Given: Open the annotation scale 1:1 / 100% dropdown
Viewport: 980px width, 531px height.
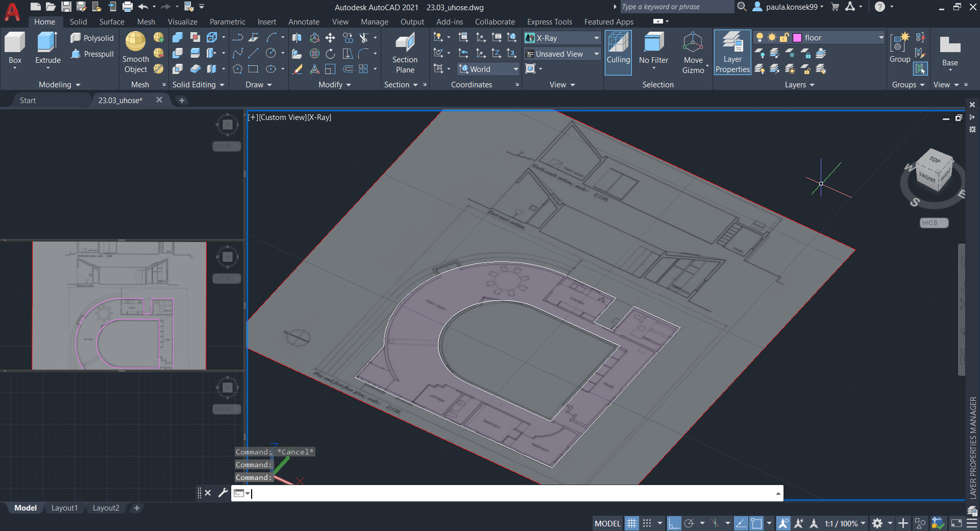Looking at the screenshot, I should 845,523.
